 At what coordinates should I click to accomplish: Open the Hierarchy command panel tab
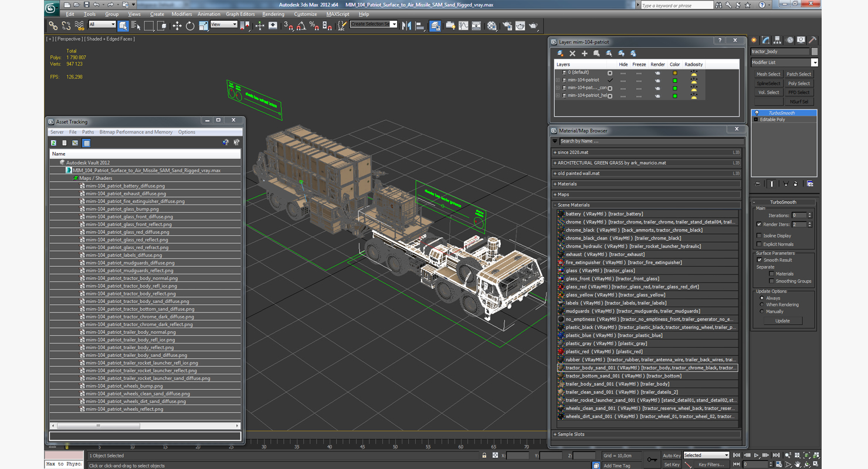[x=778, y=40]
